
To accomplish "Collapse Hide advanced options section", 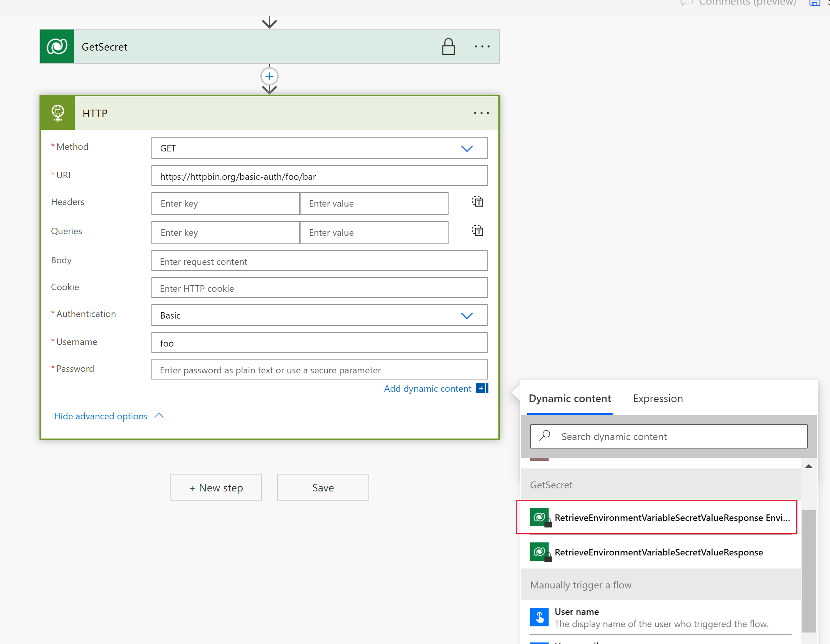I will tap(110, 416).
